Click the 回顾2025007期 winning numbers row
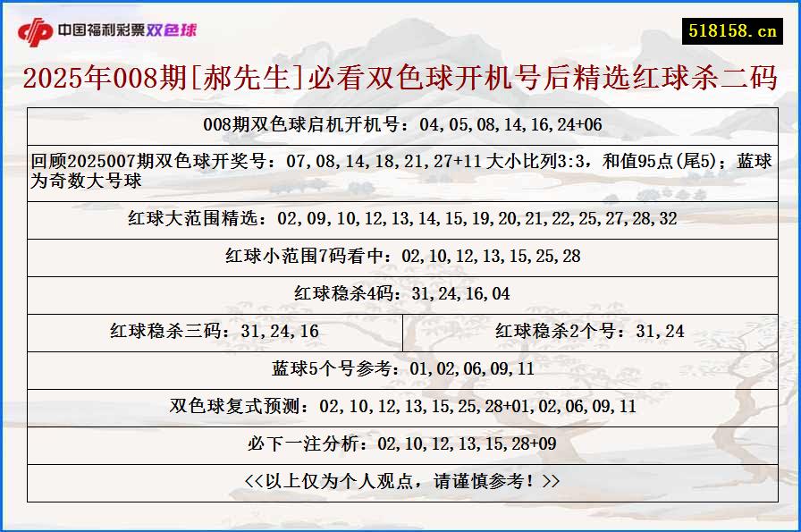Screen dimensions: 801x532 [x=400, y=171]
